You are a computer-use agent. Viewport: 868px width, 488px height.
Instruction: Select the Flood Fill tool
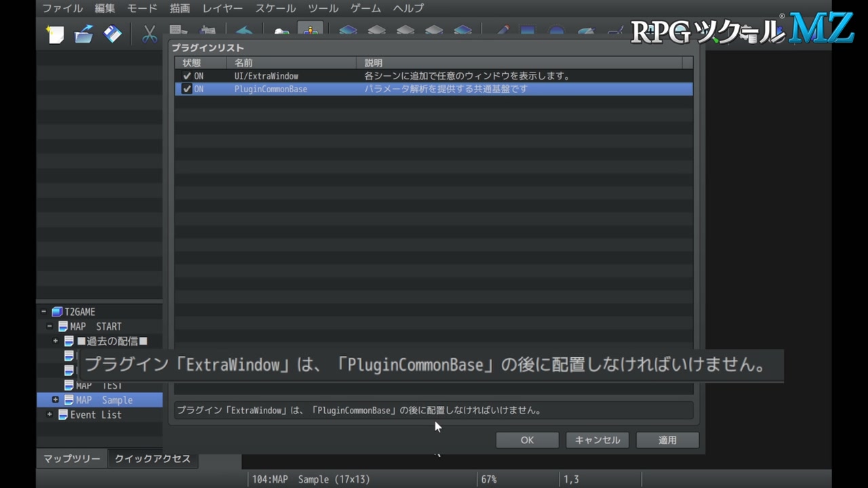pos(586,31)
